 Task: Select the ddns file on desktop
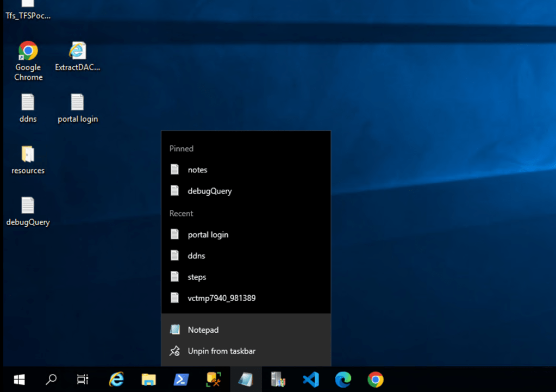28,108
